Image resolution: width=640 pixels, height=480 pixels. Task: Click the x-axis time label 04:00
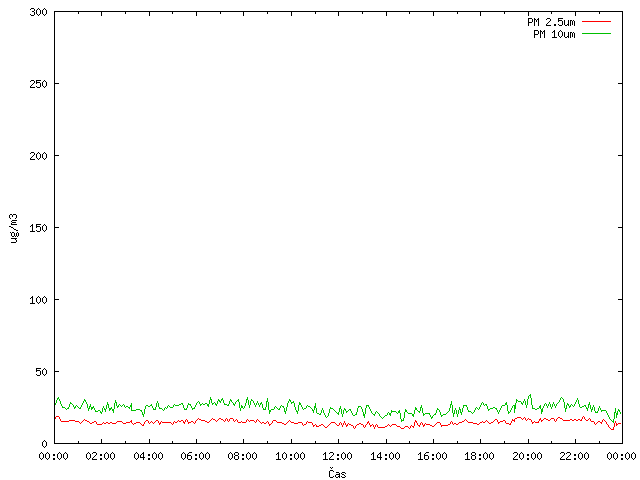[148, 456]
